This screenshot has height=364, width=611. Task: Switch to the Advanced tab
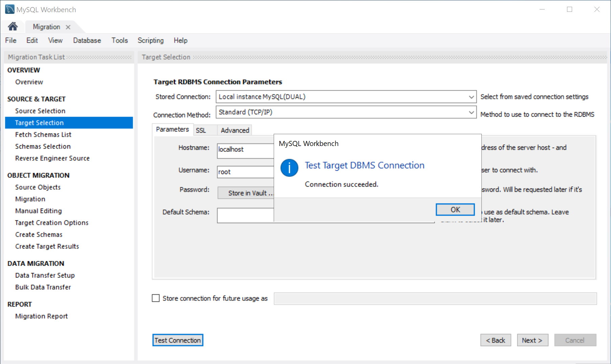[235, 130]
